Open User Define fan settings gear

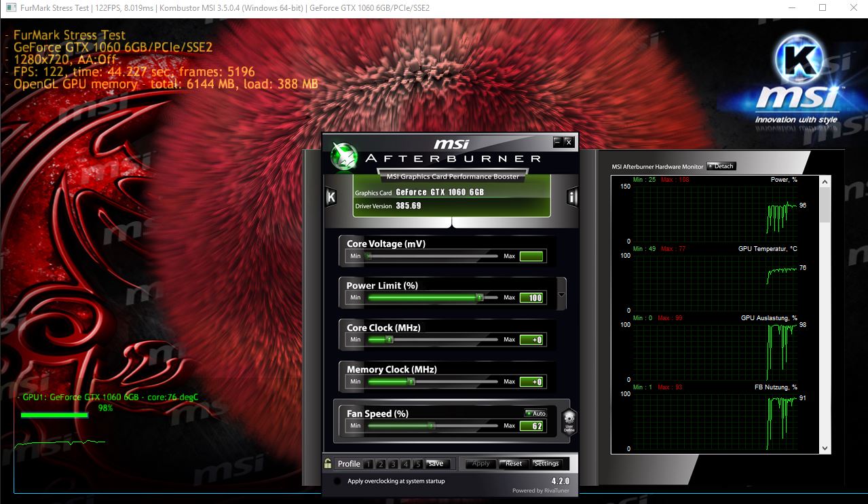click(569, 421)
